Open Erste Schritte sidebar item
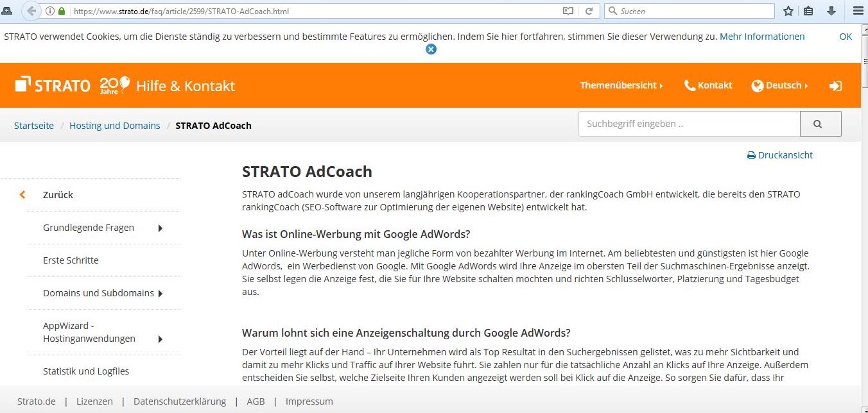Screen dimensions: 868x413 pos(71,260)
